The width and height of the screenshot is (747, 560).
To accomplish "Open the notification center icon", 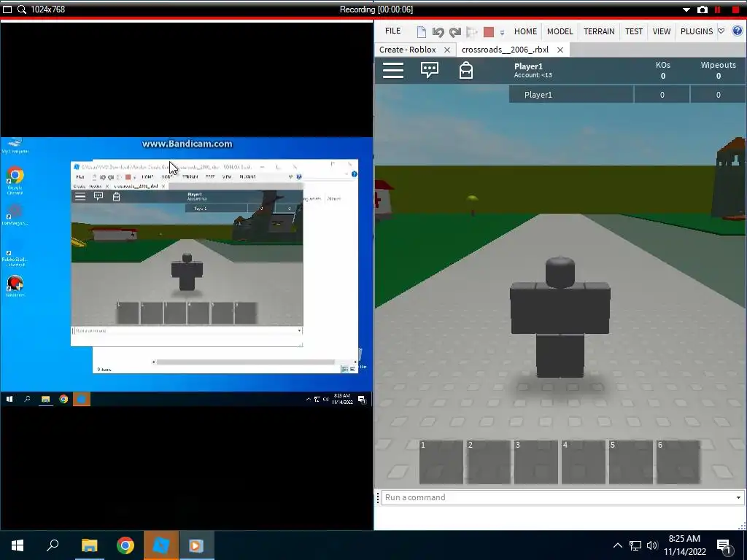I will (724, 546).
